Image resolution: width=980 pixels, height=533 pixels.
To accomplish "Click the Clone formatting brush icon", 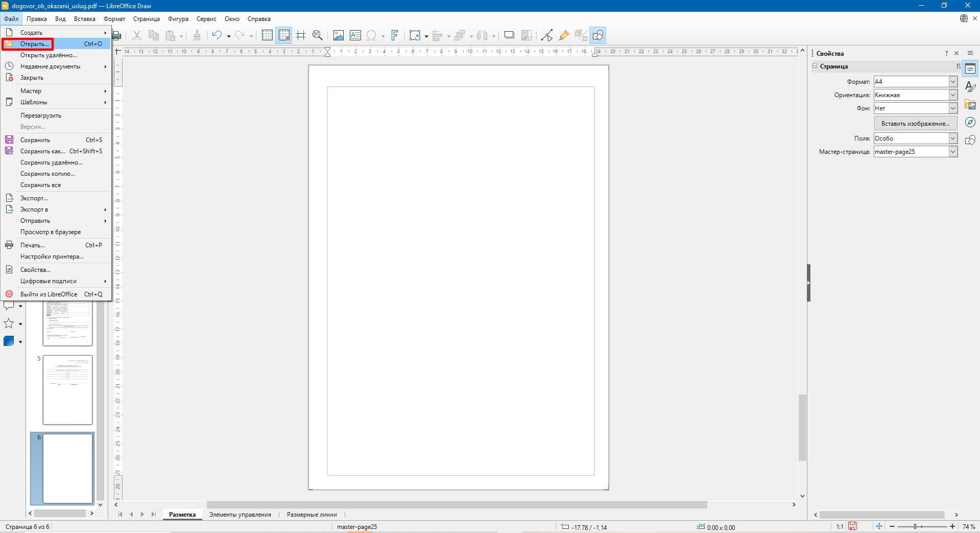I will (x=197, y=35).
